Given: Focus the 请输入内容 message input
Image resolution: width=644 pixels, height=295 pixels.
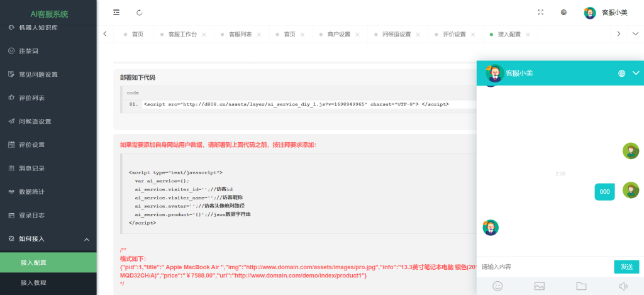Looking at the screenshot, I should [545, 267].
